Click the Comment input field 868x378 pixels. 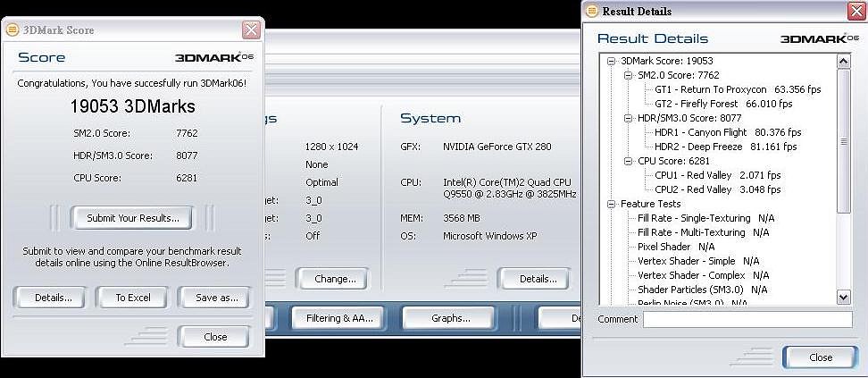tap(747, 319)
